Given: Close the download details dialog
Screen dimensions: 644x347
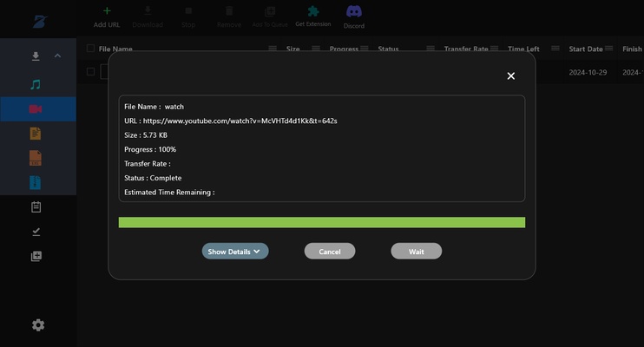Looking at the screenshot, I should click(x=510, y=76).
